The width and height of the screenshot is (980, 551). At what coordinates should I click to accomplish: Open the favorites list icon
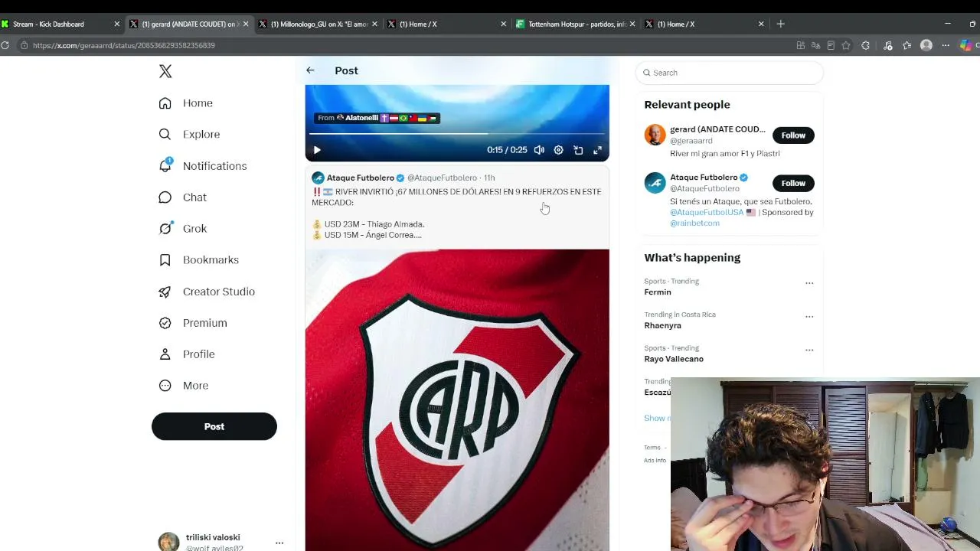point(907,45)
